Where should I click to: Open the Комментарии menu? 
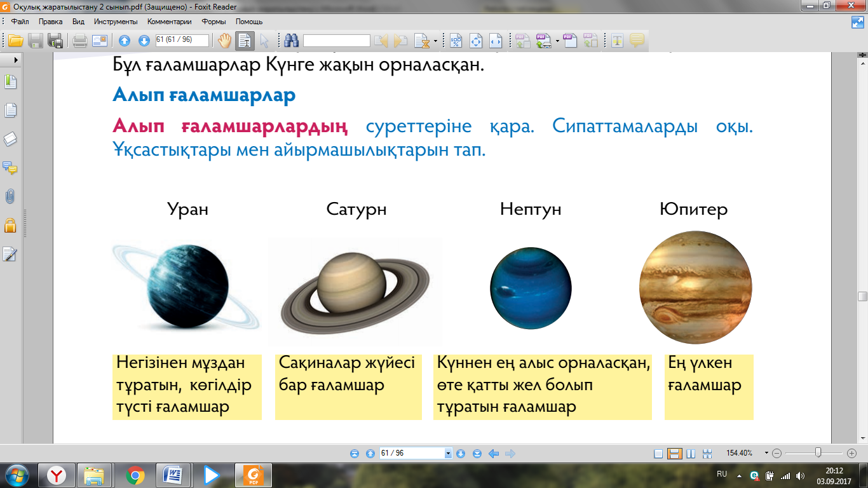(170, 21)
